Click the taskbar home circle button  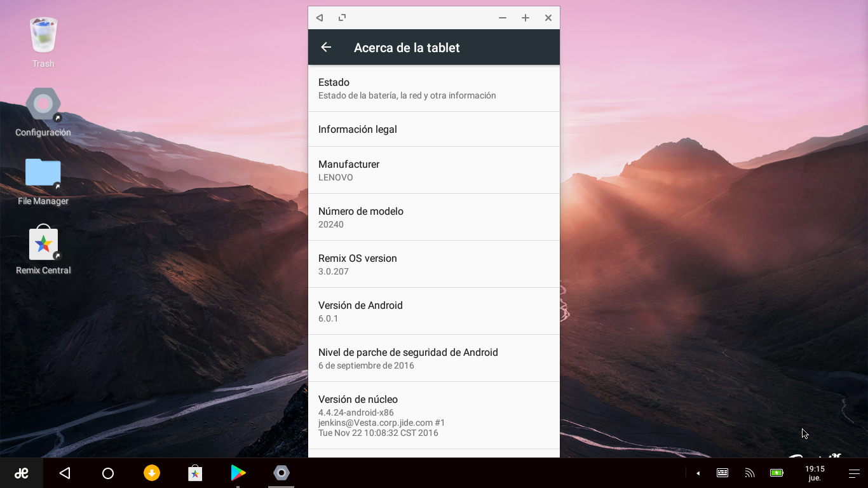point(108,473)
